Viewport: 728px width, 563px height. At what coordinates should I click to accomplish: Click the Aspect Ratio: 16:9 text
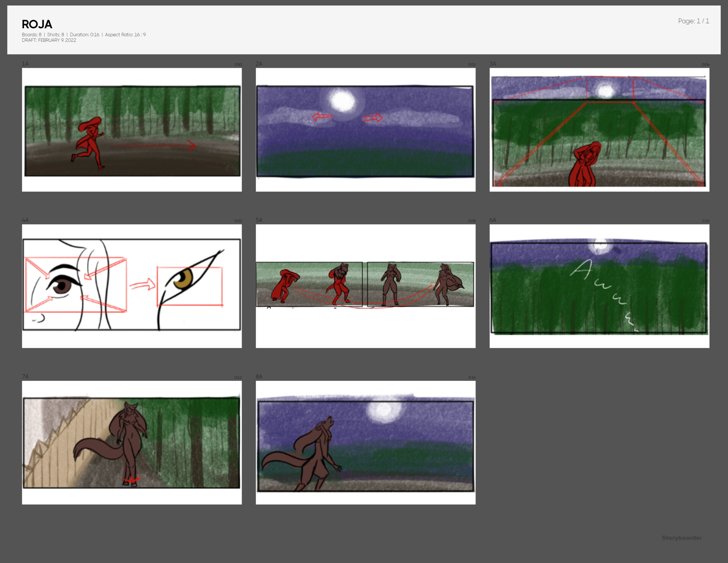tap(125, 35)
